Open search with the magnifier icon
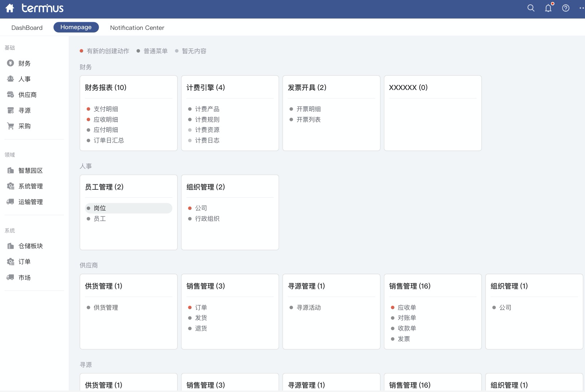The width and height of the screenshot is (585, 392). [531, 8]
